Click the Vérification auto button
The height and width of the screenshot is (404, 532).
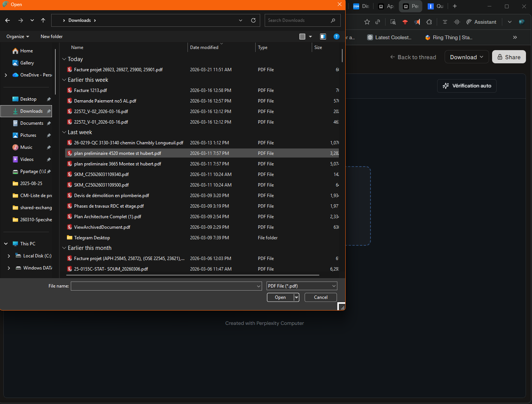466,86
